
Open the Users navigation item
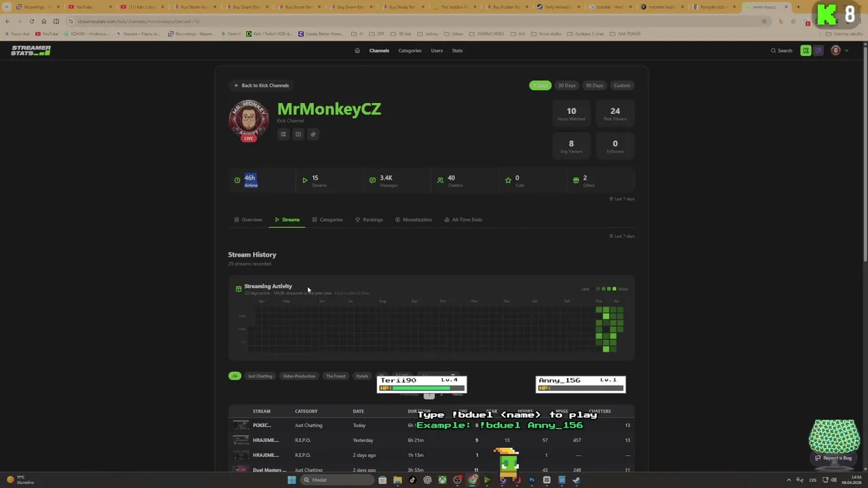pyautogui.click(x=437, y=50)
